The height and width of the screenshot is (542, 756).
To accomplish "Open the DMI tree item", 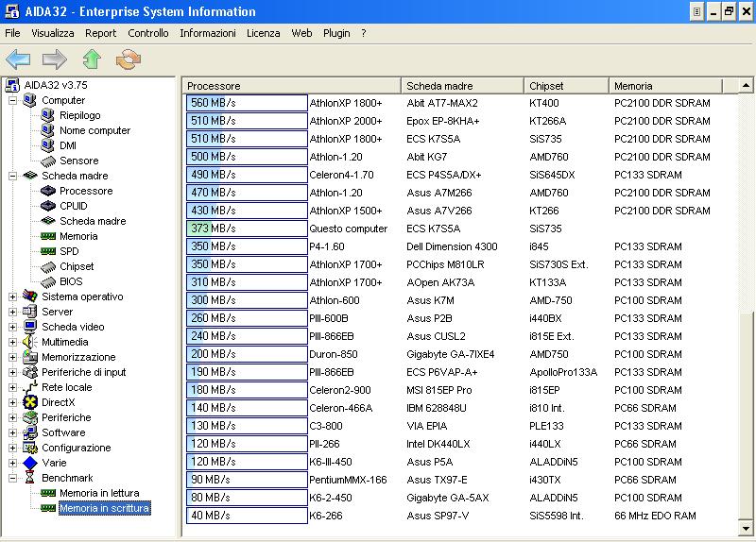I will pos(68,145).
